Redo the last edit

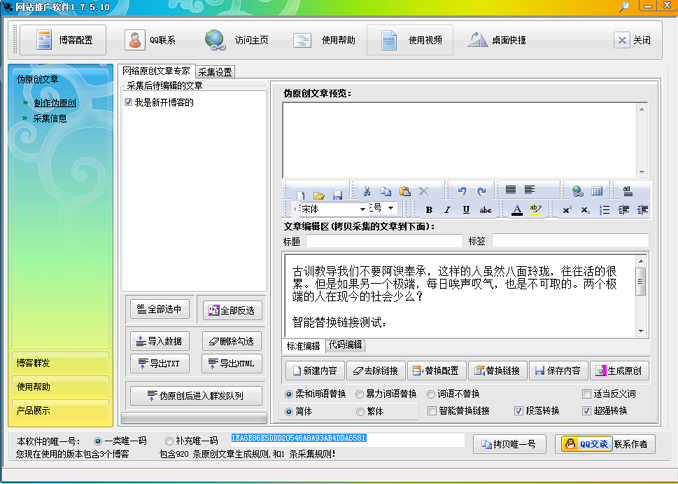point(481,191)
